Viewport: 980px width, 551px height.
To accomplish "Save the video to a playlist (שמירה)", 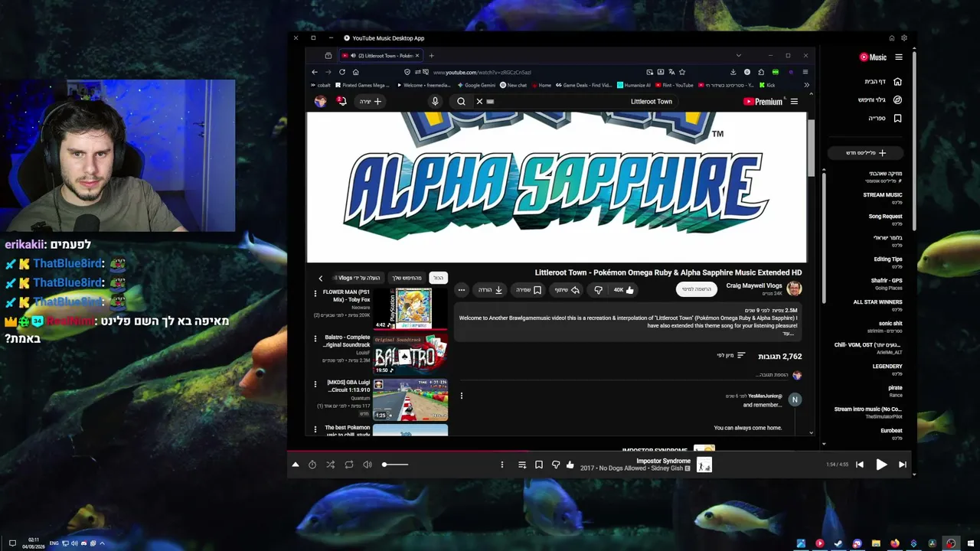I will (x=528, y=290).
